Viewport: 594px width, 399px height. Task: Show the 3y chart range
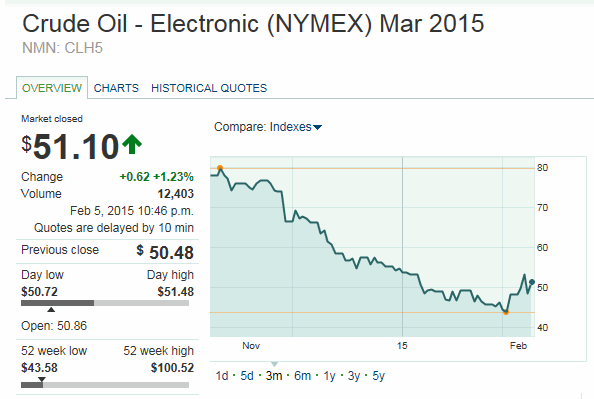(354, 376)
